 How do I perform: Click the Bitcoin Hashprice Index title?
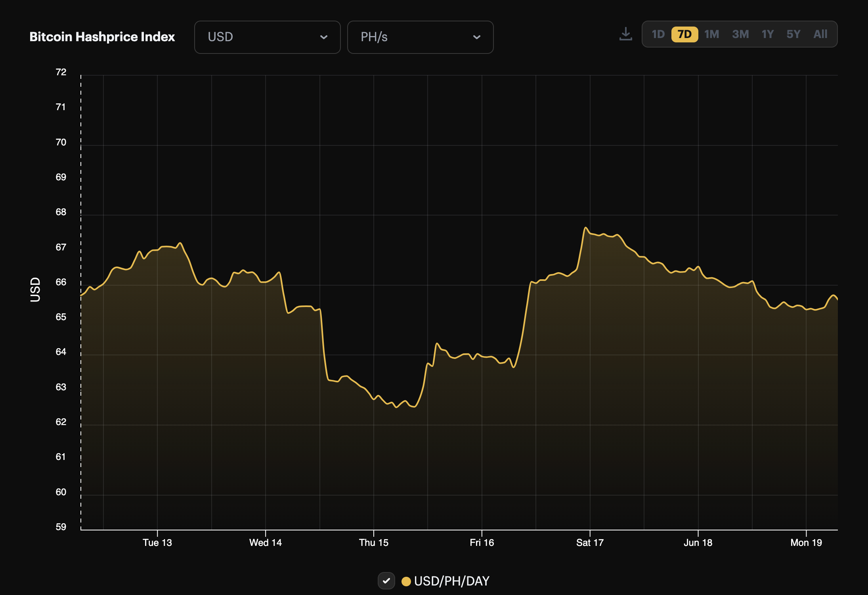coord(102,37)
